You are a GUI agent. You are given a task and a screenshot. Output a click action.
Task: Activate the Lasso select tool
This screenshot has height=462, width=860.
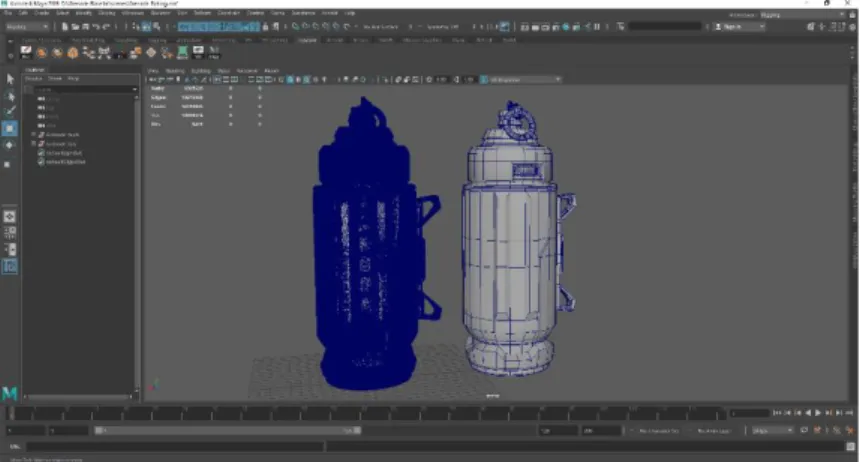tap(10, 96)
